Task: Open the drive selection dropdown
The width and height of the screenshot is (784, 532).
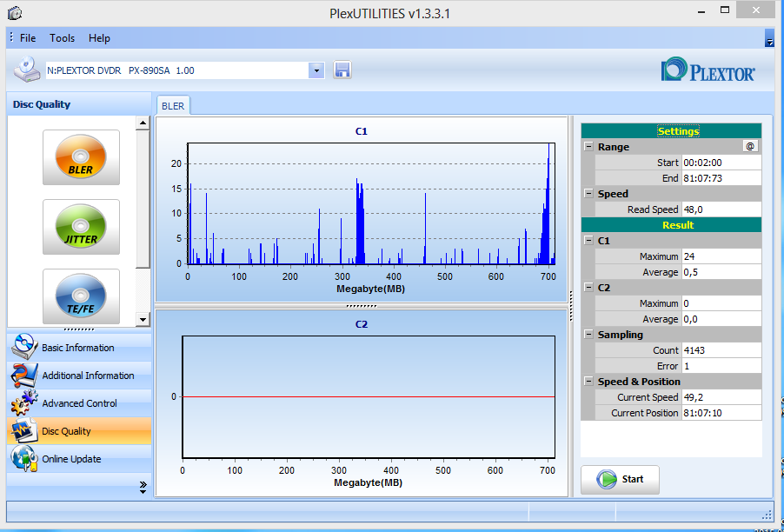Action: pyautogui.click(x=316, y=70)
